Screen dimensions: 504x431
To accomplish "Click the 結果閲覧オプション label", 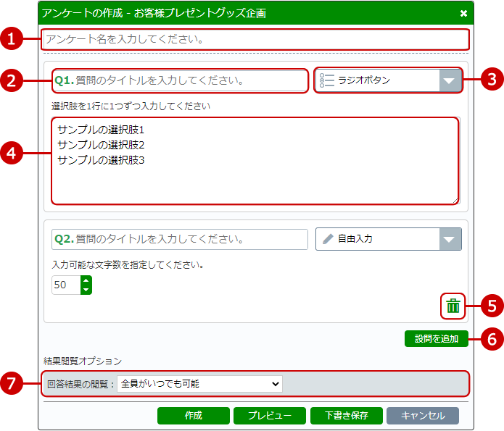I will tap(83, 361).
